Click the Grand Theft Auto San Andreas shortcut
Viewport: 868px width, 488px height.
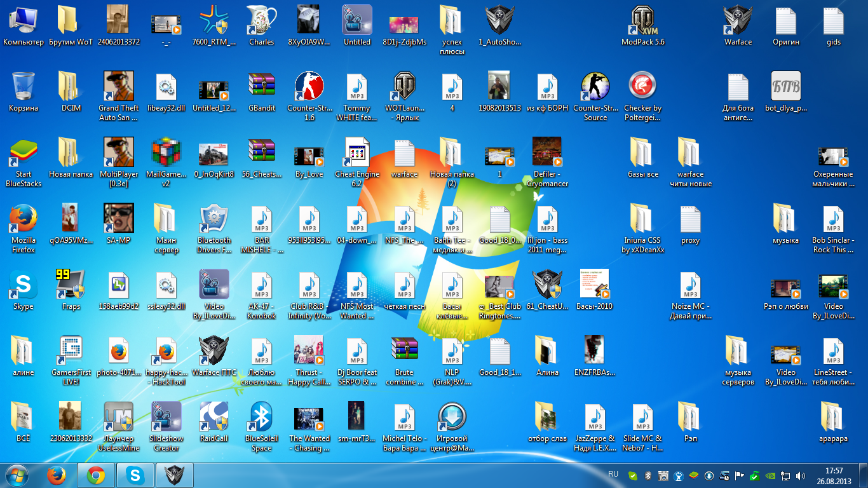pos(119,87)
